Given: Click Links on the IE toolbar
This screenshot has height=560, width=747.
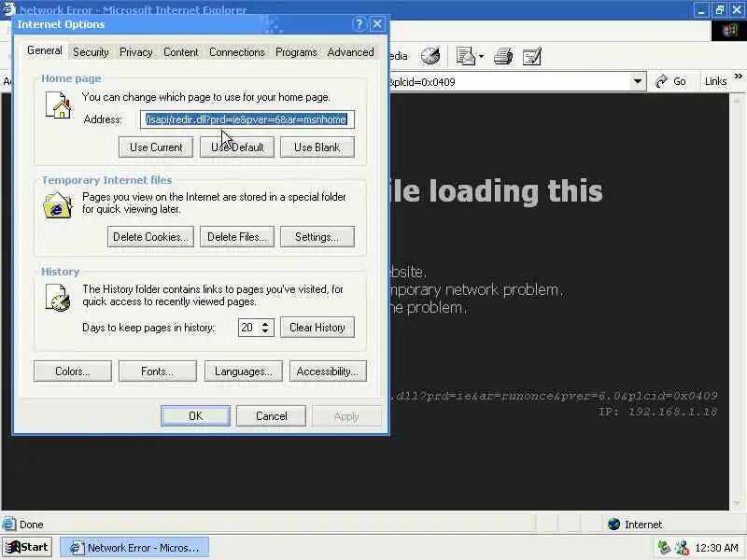Looking at the screenshot, I should [x=715, y=81].
